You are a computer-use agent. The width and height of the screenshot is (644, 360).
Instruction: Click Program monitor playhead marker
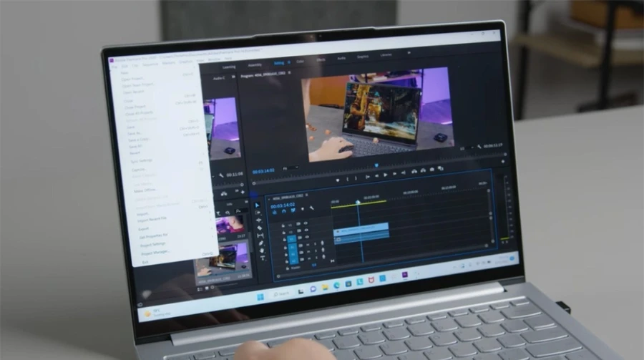coord(376,165)
